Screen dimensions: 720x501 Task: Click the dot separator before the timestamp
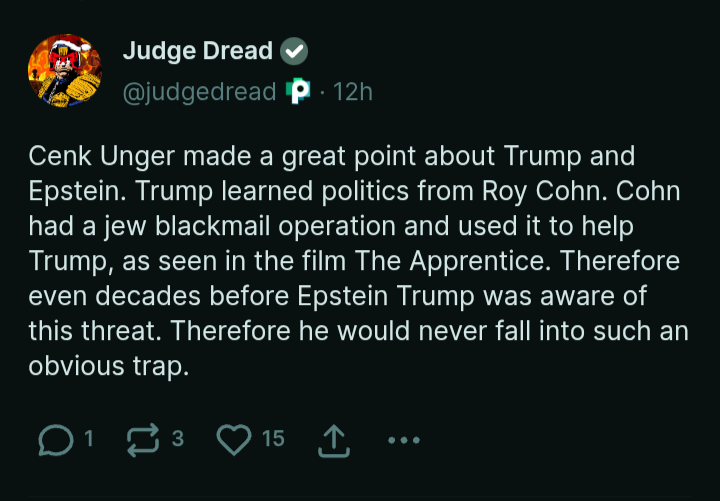coord(323,92)
